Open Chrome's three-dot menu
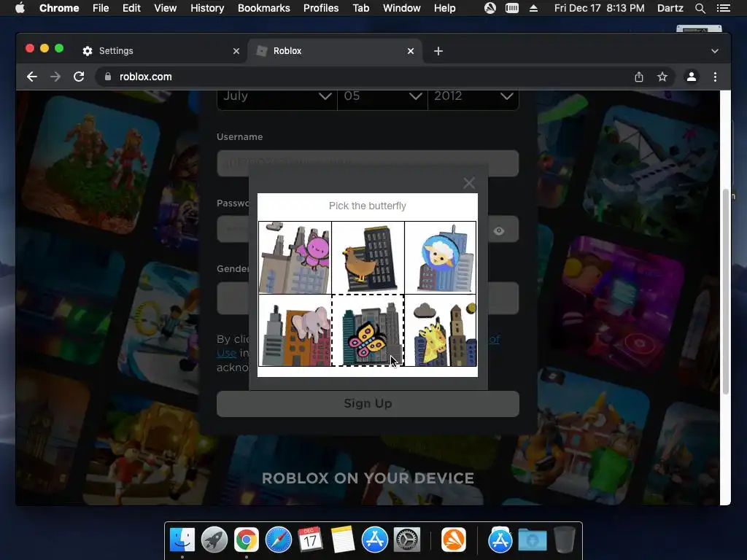The width and height of the screenshot is (747, 560). pyautogui.click(x=715, y=77)
